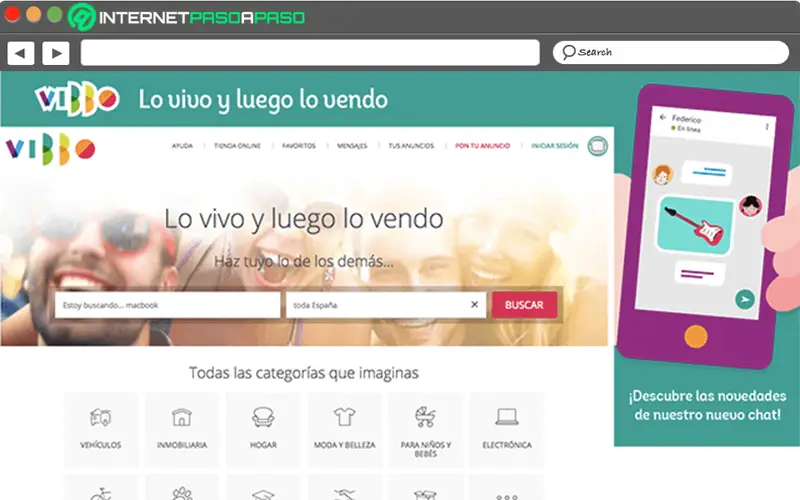Click the 'Federico' chat contact name
The image size is (800, 500).
[x=686, y=119]
